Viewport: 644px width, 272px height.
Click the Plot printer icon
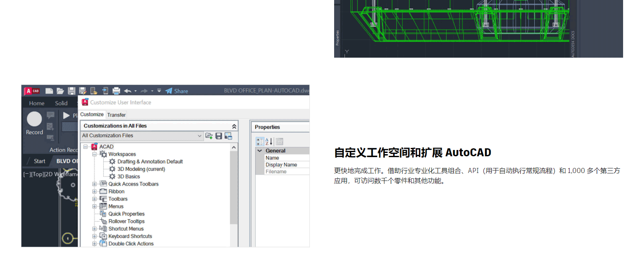(x=116, y=91)
